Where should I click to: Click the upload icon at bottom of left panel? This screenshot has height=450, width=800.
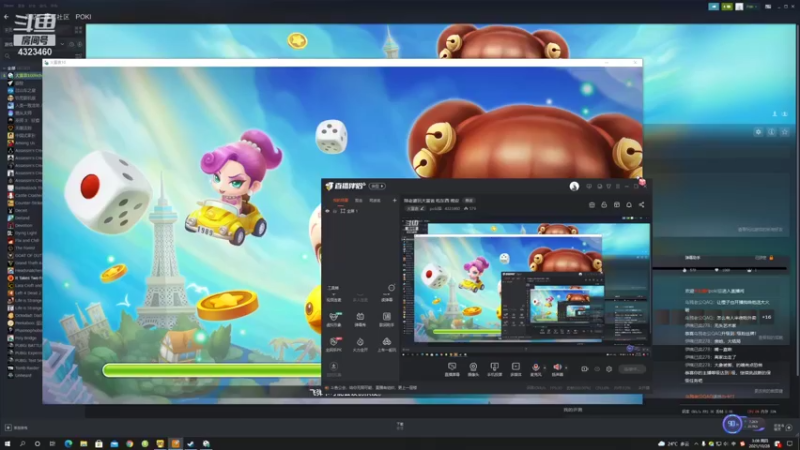tap(334, 366)
